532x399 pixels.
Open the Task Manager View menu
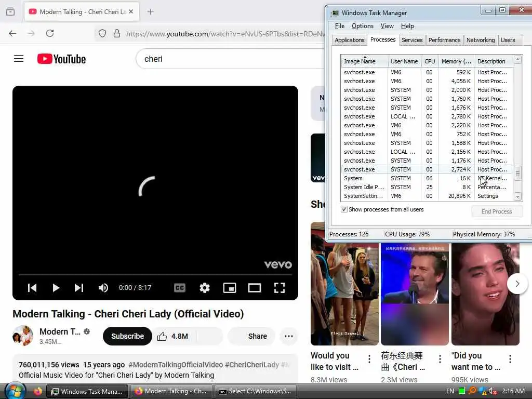click(x=387, y=26)
